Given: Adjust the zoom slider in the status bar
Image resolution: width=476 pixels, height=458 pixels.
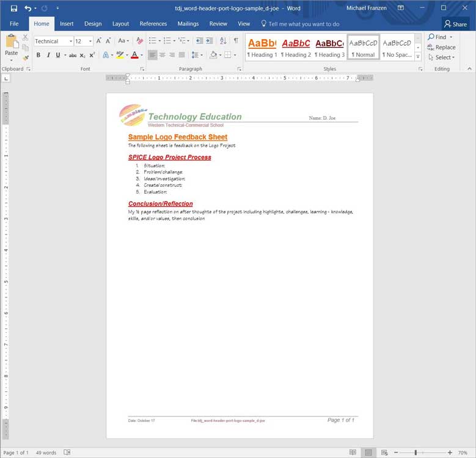Looking at the screenshot, I should pos(416,453).
